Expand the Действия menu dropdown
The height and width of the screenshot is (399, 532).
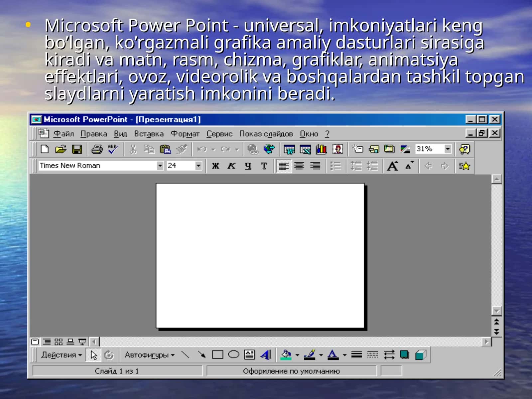tap(61, 355)
